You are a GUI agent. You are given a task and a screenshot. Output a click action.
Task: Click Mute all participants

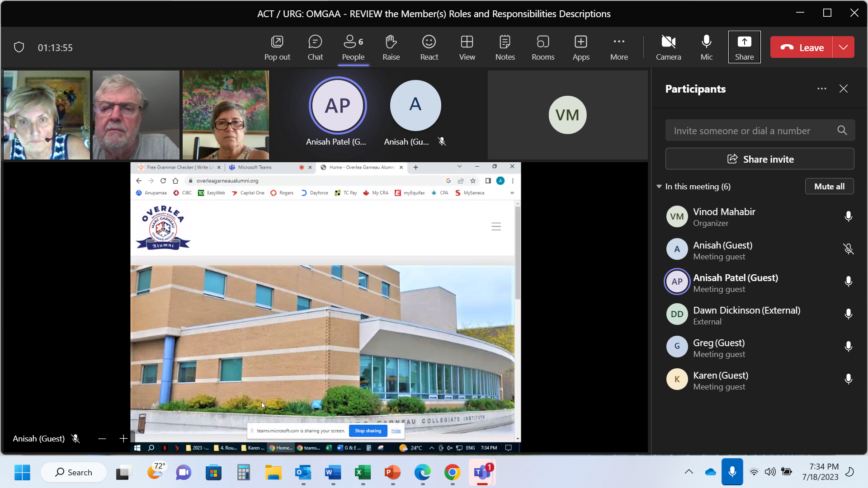(x=829, y=186)
